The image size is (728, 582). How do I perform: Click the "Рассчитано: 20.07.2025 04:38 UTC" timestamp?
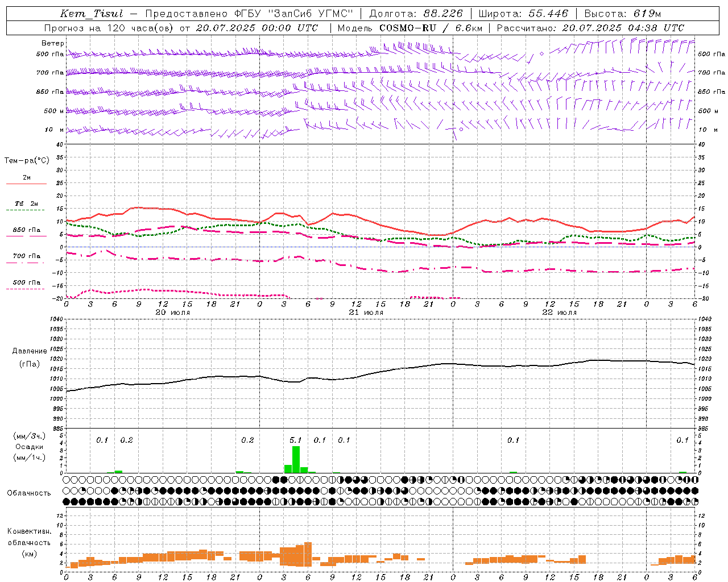point(591,28)
